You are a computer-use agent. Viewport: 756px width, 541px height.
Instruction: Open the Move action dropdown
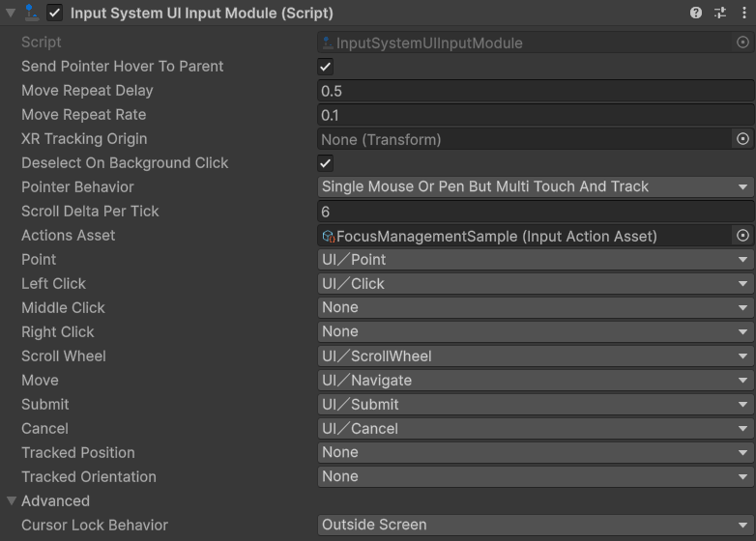click(536, 380)
